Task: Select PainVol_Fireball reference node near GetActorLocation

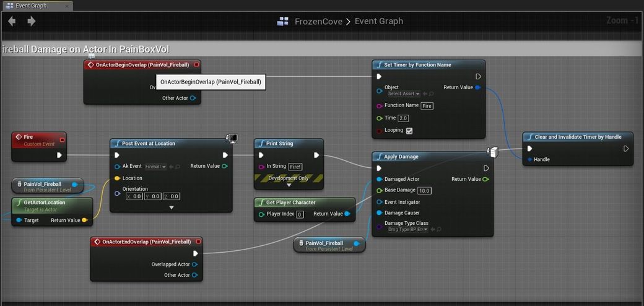Action: tap(48, 186)
